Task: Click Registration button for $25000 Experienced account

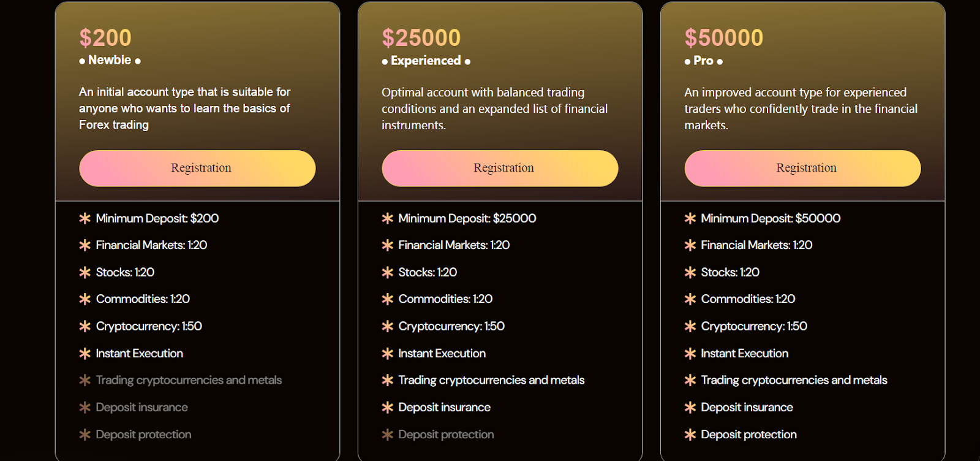Action: [500, 168]
